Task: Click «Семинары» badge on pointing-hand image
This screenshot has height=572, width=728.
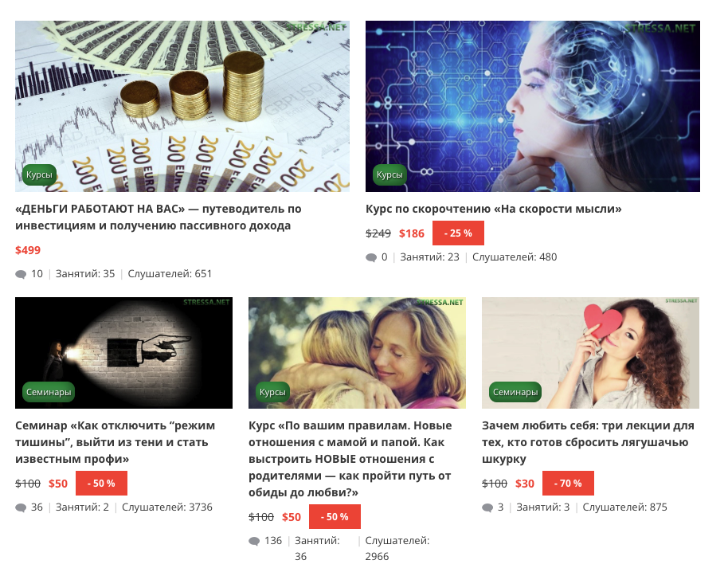Action: coord(49,392)
